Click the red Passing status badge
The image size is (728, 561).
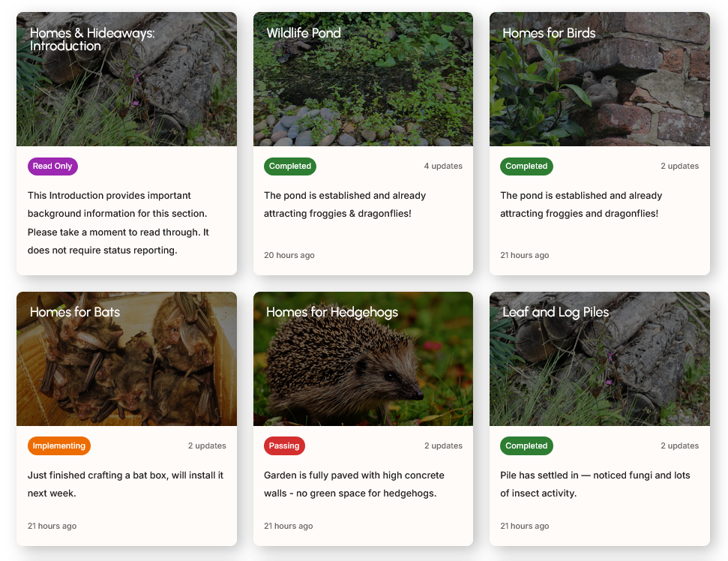284,446
